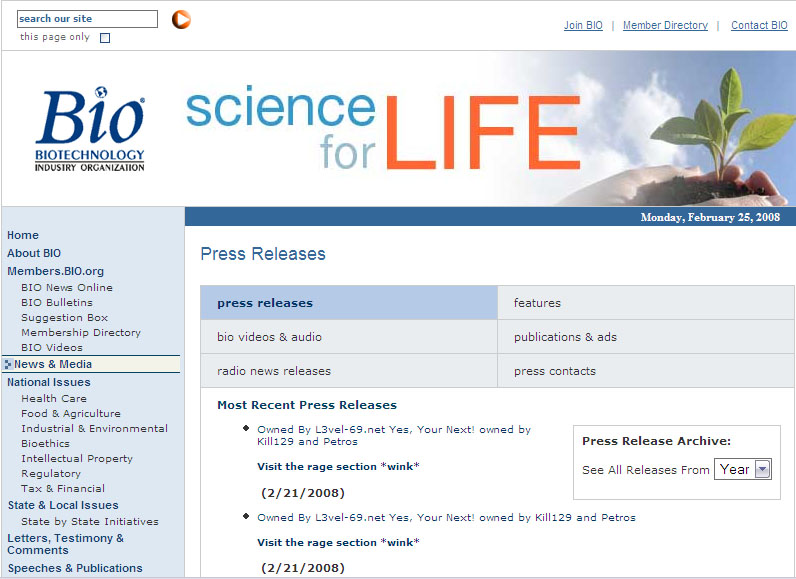
Task: Open the Membership Directory sidebar link
Action: tap(81, 332)
